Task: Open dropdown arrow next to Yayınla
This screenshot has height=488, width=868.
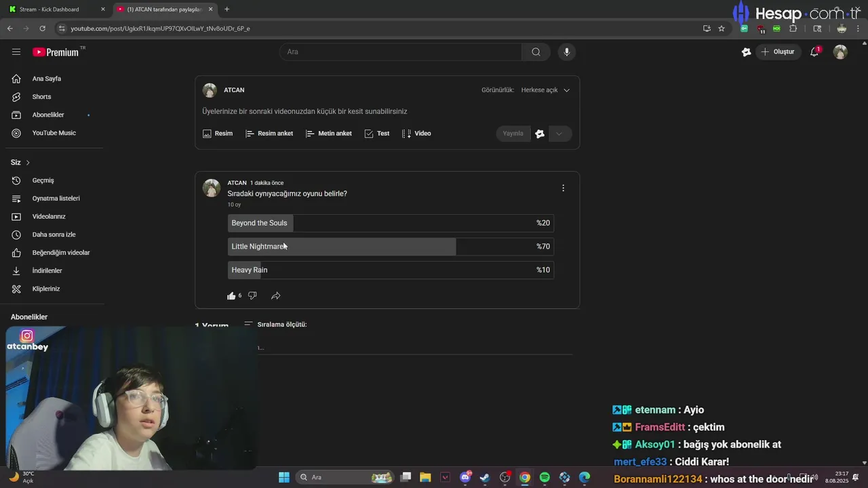Action: pyautogui.click(x=559, y=134)
